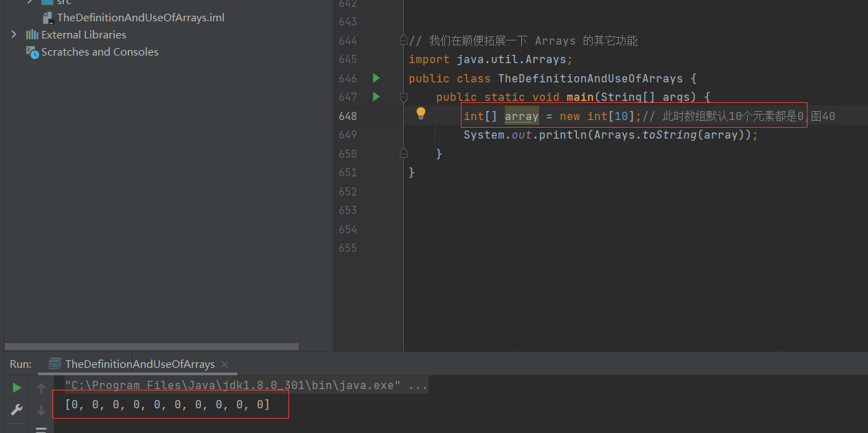Click line number 648 in the gutter
The height and width of the screenshot is (433, 868).
(x=348, y=116)
